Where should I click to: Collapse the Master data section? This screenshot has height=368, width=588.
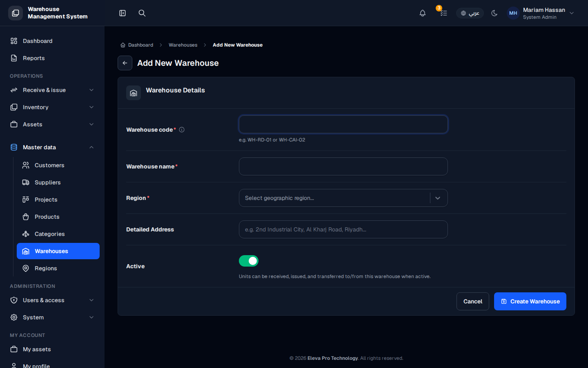[52, 147]
